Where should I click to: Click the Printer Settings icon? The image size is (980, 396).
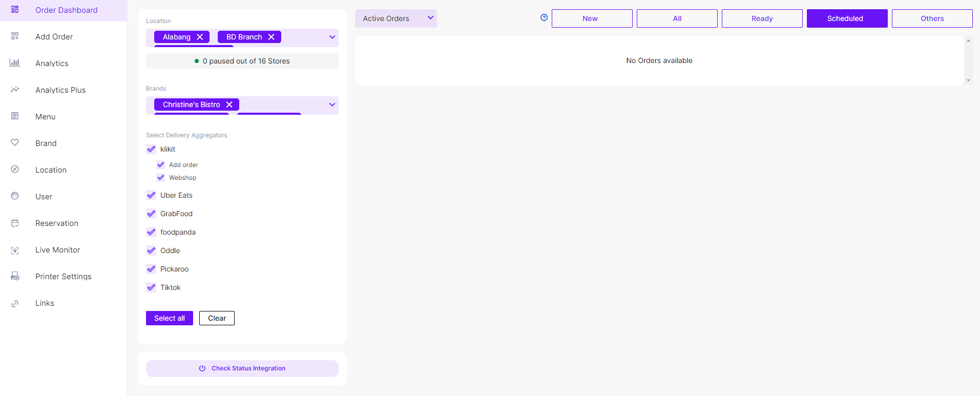15,276
